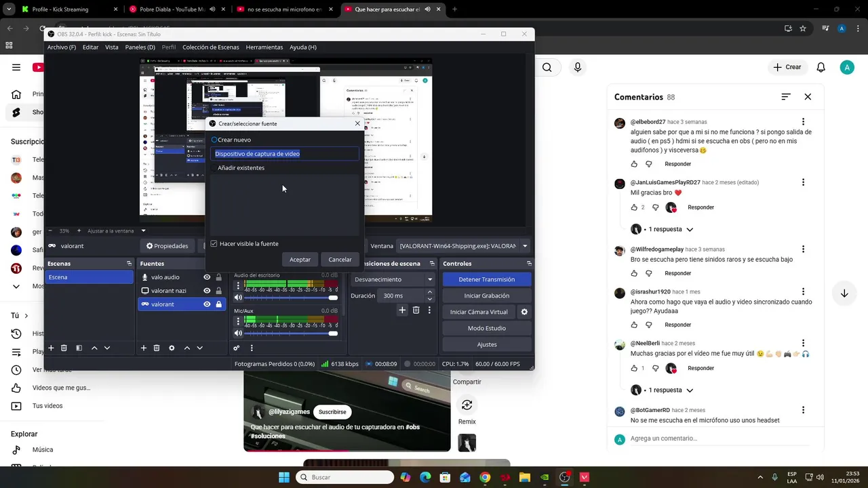Image resolution: width=868 pixels, height=488 pixels.
Task: Open Archivo (F) menu in OBS
Action: click(x=62, y=47)
